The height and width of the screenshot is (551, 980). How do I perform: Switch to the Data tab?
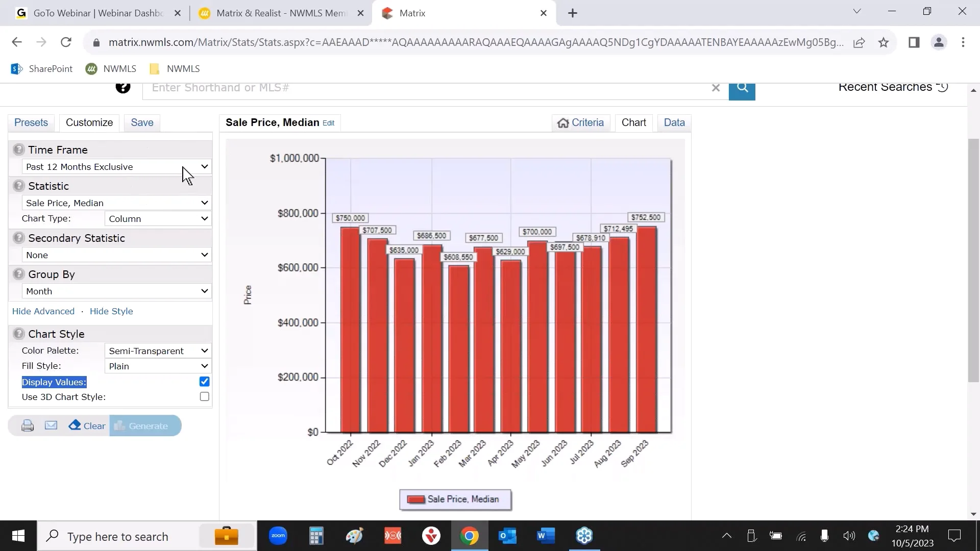[x=674, y=122]
